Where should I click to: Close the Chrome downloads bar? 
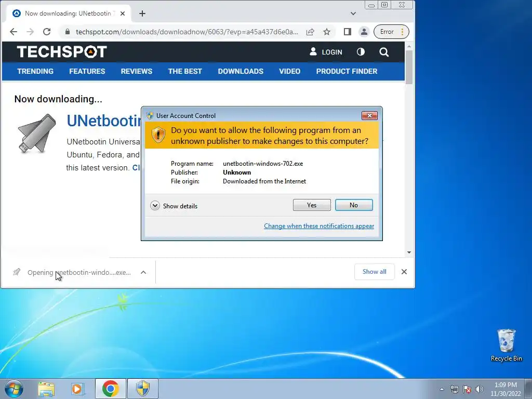coord(404,272)
